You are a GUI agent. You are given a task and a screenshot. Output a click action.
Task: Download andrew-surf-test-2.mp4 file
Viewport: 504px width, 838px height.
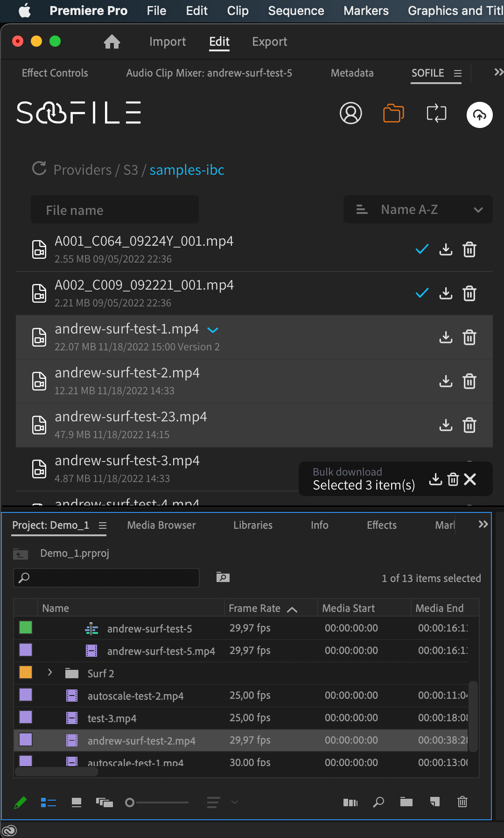coord(446,381)
